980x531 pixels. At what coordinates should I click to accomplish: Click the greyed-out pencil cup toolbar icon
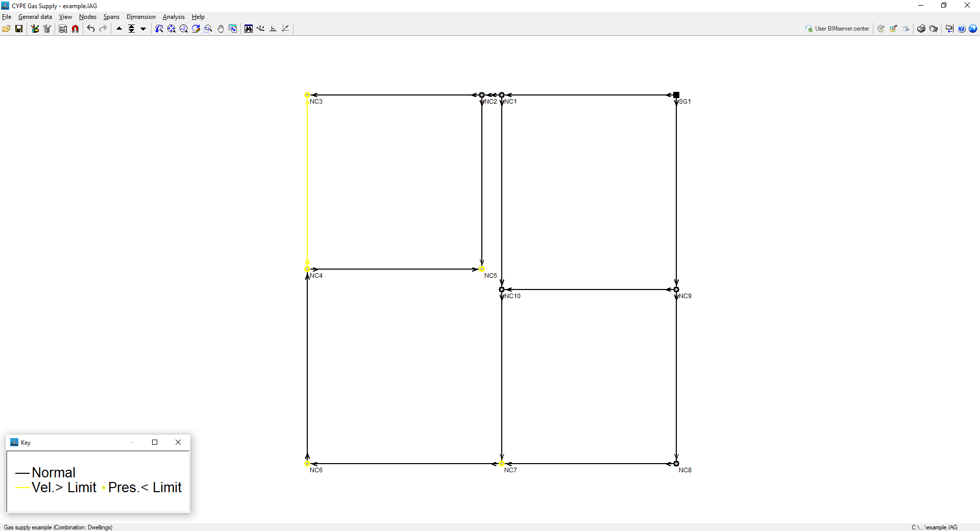[47, 29]
